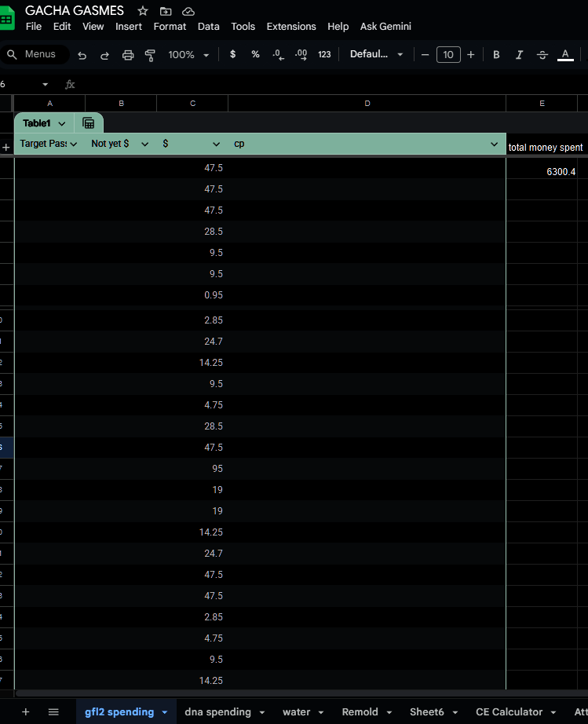Open Ask Gemini

(x=385, y=27)
